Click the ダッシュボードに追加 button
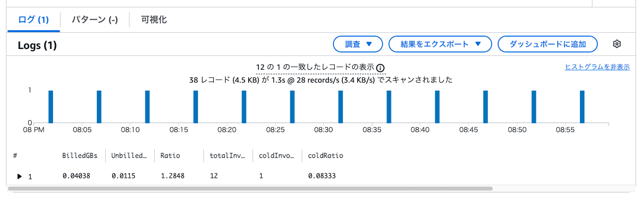The width and height of the screenshot is (644, 197). point(548,44)
